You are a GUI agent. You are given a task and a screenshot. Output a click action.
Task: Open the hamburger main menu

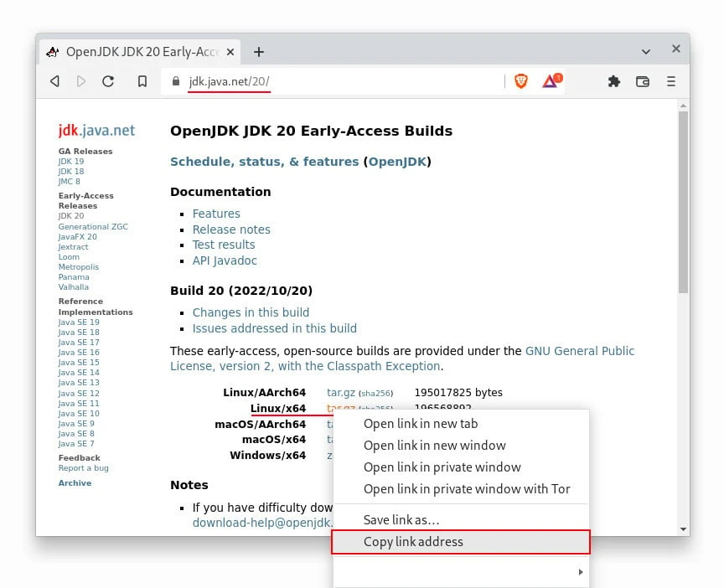pos(670,81)
